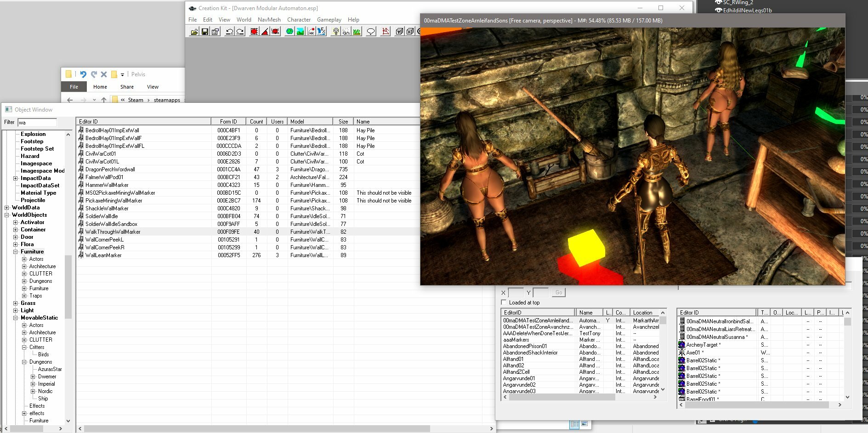This screenshot has width=868, height=433.
Task: Click the X coordinate input field
Action: click(516, 292)
